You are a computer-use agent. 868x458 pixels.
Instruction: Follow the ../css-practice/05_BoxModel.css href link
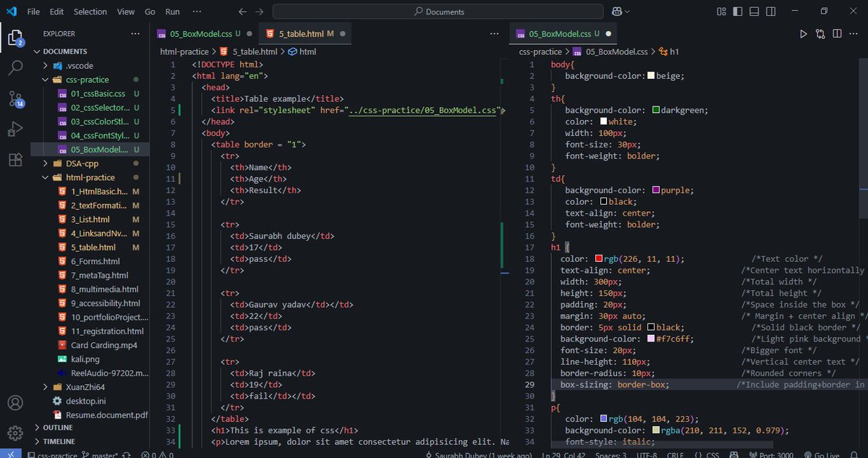click(423, 111)
